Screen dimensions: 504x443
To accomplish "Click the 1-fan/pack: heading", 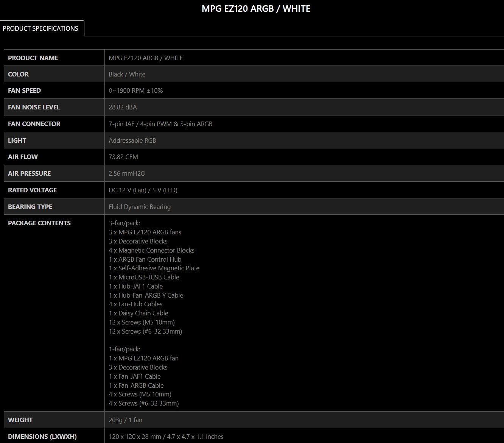I will pyautogui.click(x=124, y=349).
